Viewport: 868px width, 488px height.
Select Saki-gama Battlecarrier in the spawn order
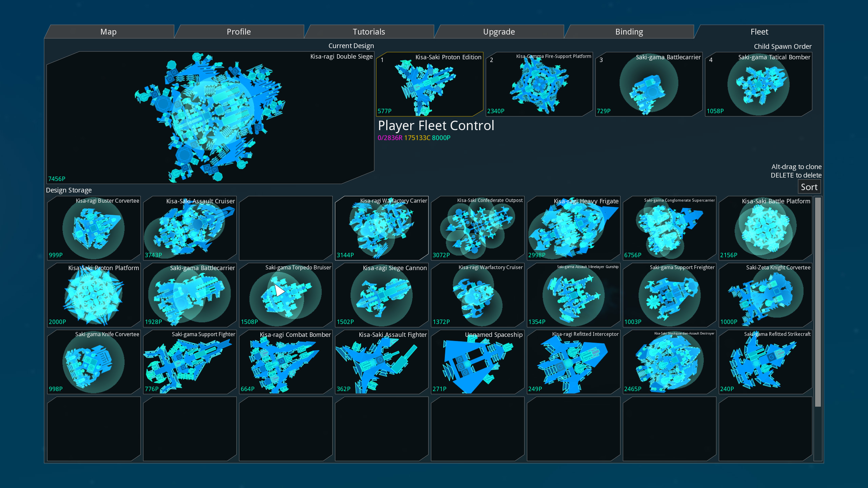pyautogui.click(x=649, y=85)
